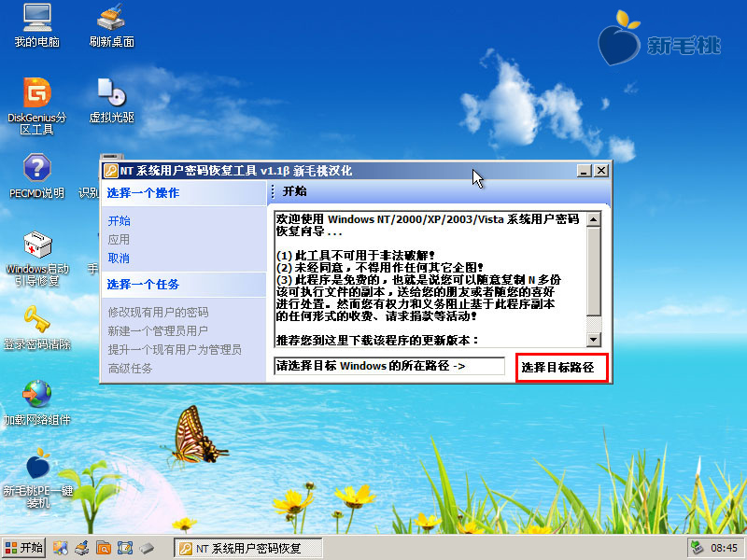Click the first quick launch icon beside the Start button

tap(61, 548)
